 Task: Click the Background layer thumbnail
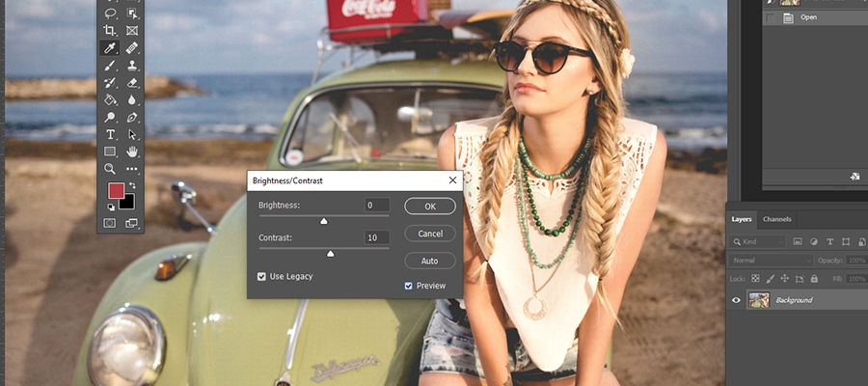click(x=759, y=300)
